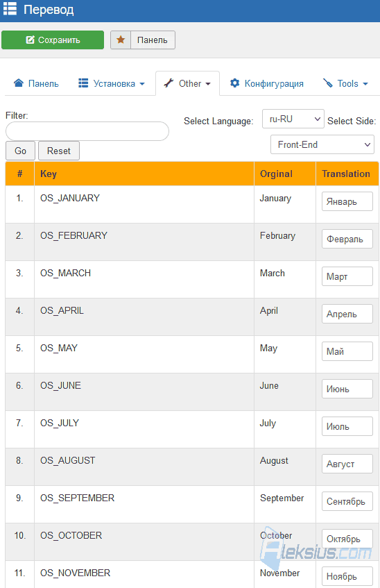Image resolution: width=380 pixels, height=588 pixels.
Task: Apply filter with Go button
Action: 20,151
